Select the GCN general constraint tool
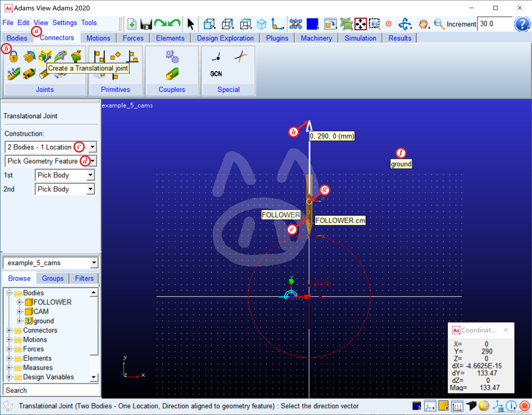Viewport: 532px width, 415px height. [216, 74]
